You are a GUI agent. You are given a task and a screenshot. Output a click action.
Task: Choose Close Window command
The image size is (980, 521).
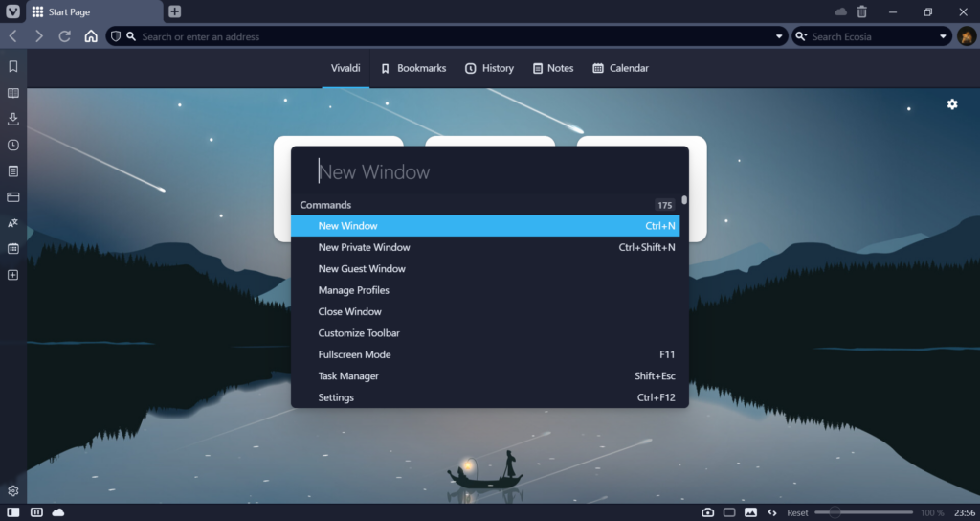pos(485,311)
